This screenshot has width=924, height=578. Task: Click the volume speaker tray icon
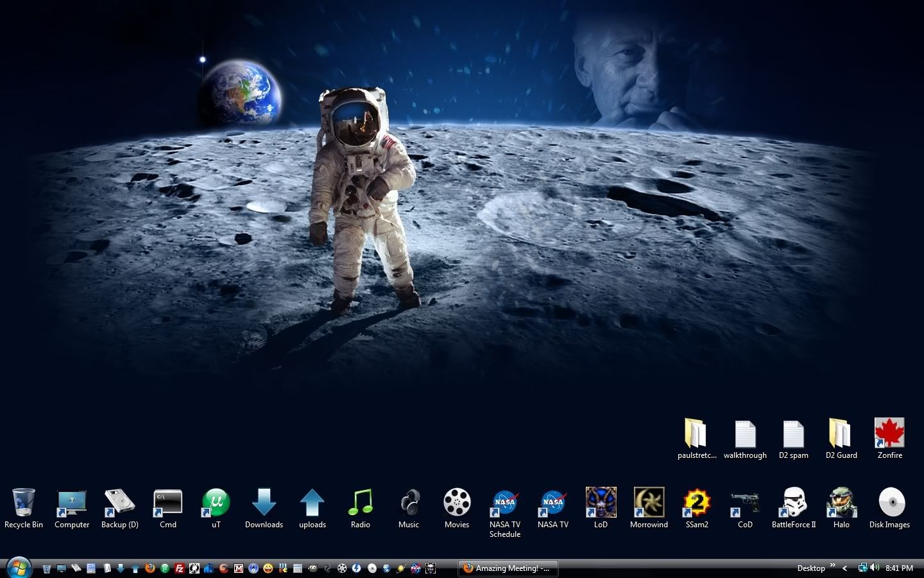[875, 568]
